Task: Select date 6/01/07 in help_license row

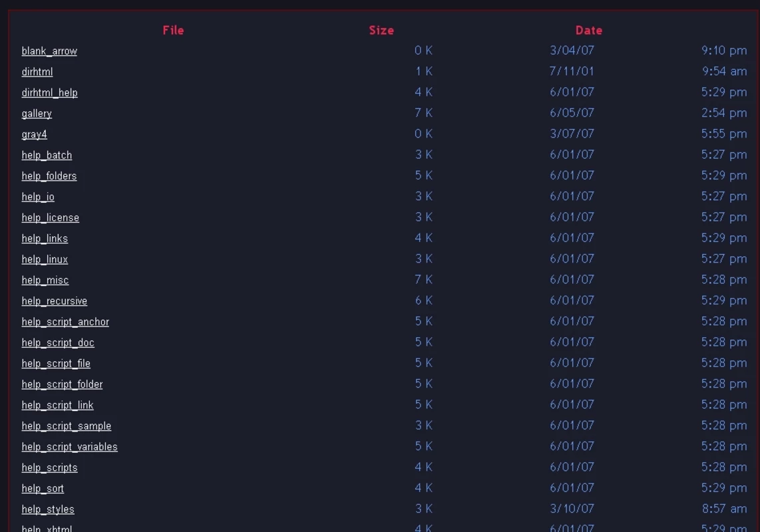Action: [572, 217]
